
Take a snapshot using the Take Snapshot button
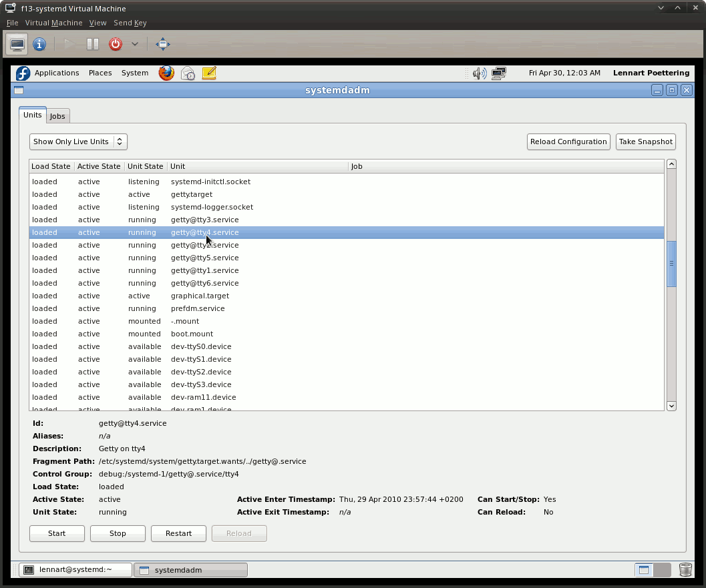click(x=645, y=141)
